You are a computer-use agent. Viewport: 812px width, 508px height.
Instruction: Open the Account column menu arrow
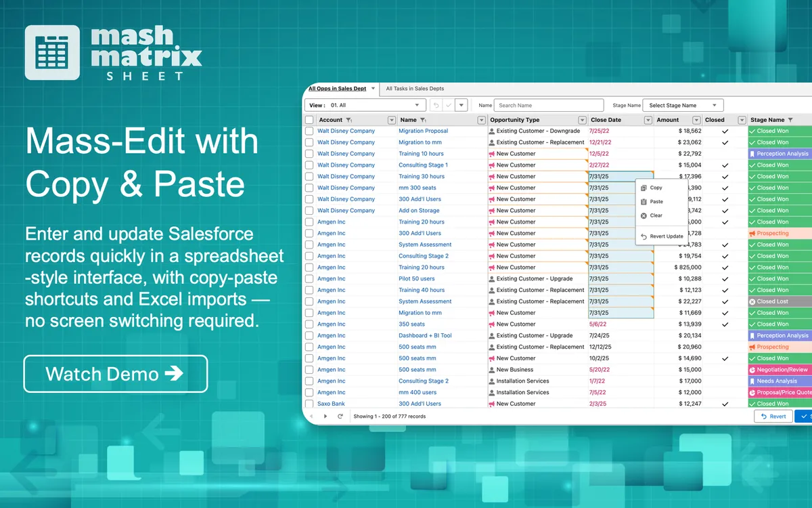point(391,120)
